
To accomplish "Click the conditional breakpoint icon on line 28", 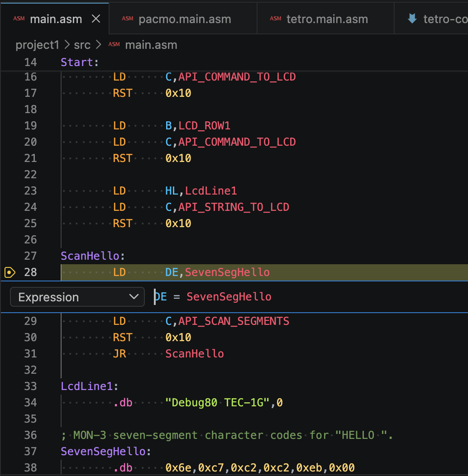I will tap(10, 272).
